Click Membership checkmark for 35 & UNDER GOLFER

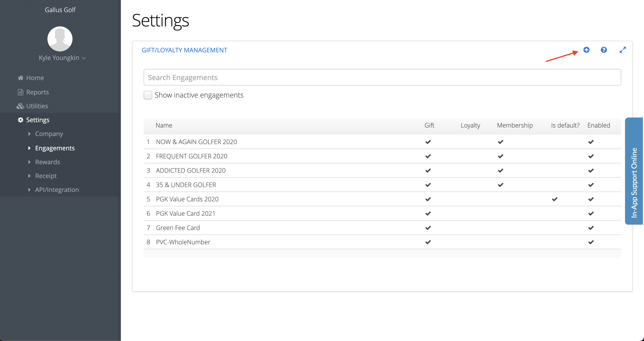coord(500,185)
